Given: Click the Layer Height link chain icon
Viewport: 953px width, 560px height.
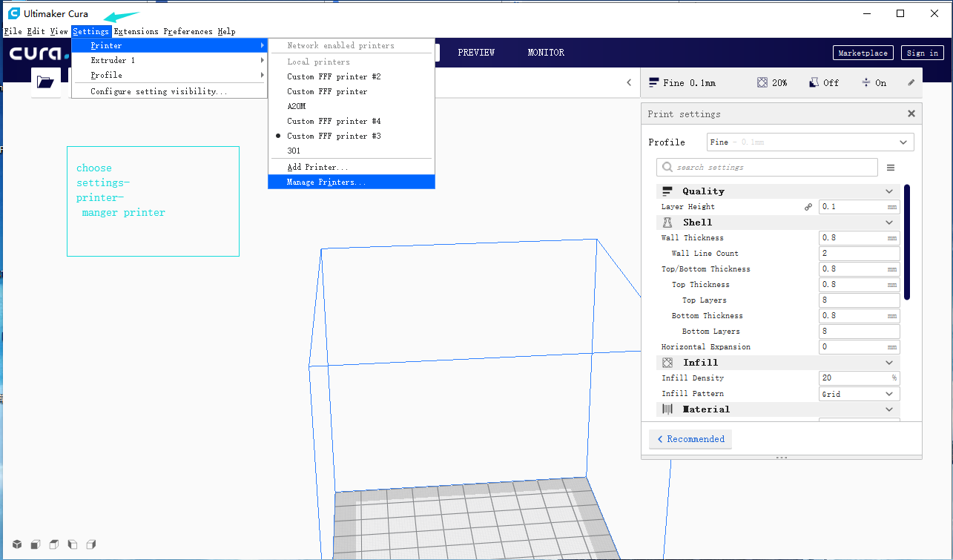Looking at the screenshot, I should click(808, 207).
